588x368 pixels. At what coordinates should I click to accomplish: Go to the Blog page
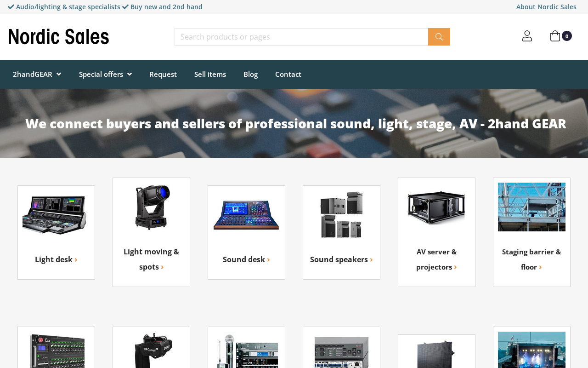pos(250,74)
